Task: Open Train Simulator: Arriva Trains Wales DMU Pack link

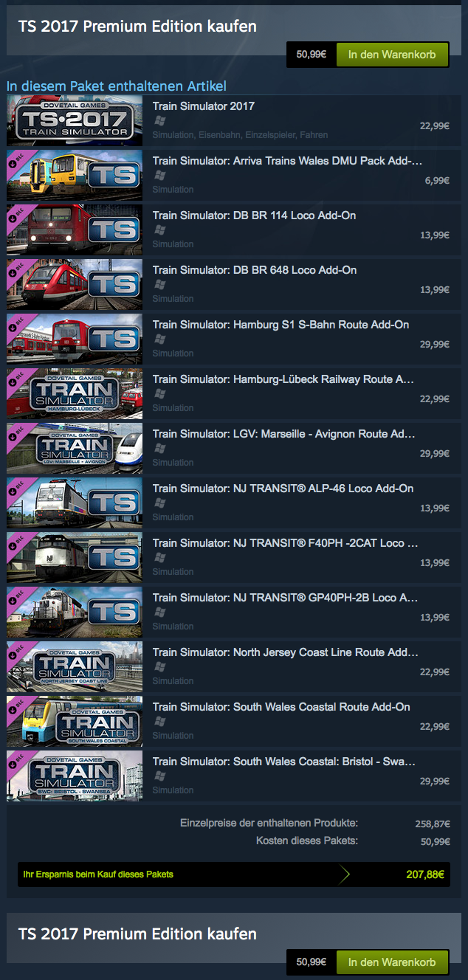Action: [x=288, y=161]
